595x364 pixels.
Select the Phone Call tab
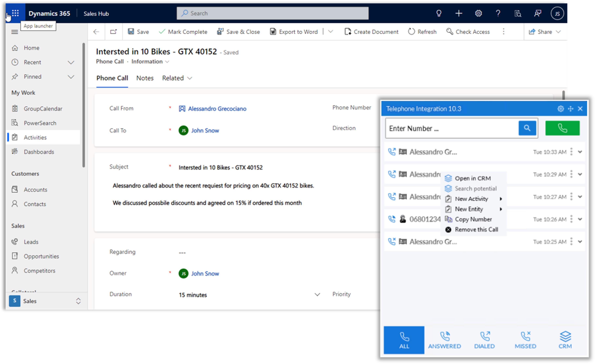pos(112,78)
